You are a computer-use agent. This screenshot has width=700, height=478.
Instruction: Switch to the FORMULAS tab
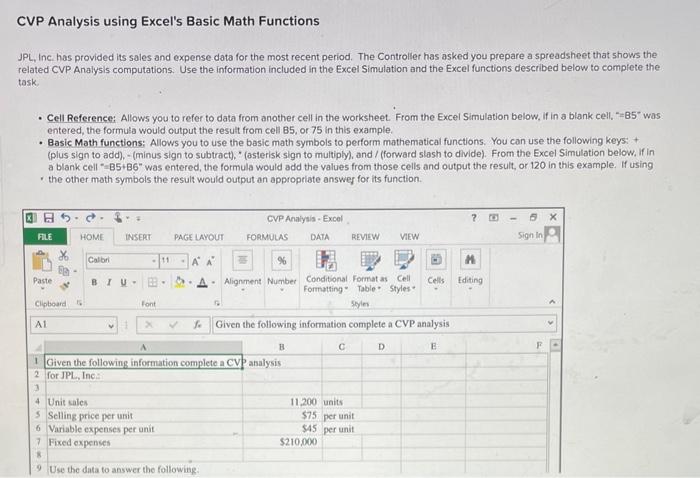[x=267, y=237]
